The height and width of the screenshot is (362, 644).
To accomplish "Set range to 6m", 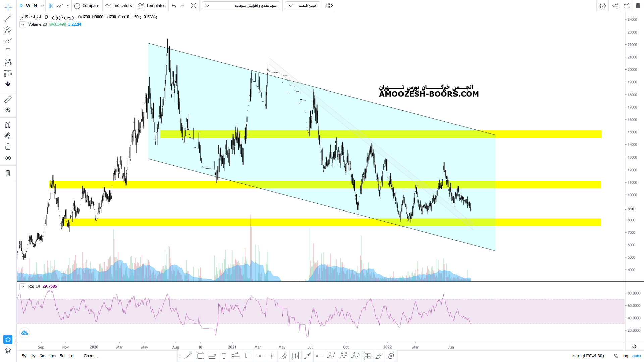I will click(42, 356).
